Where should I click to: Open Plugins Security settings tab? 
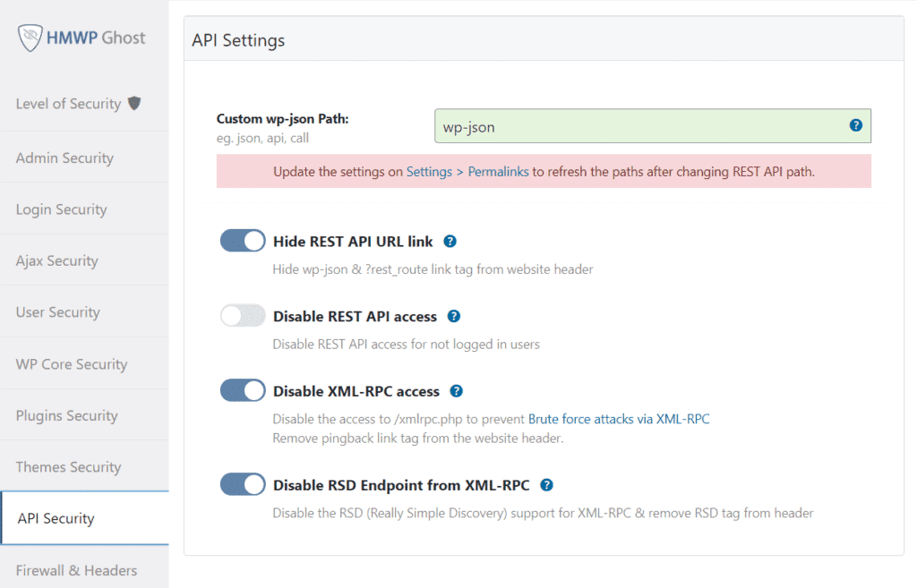(66, 415)
